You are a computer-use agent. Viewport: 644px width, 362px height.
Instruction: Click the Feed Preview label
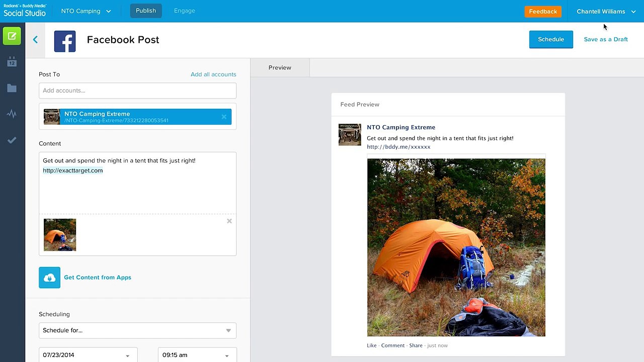[x=360, y=105]
